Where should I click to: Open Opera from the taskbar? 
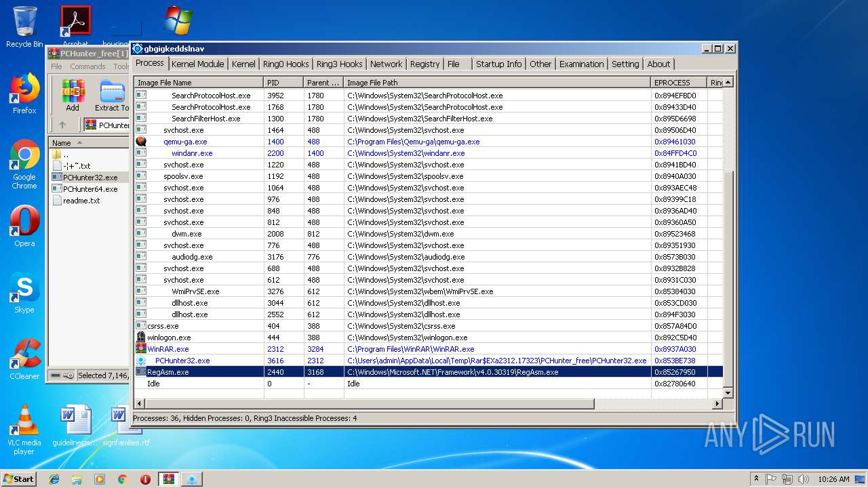(x=145, y=479)
